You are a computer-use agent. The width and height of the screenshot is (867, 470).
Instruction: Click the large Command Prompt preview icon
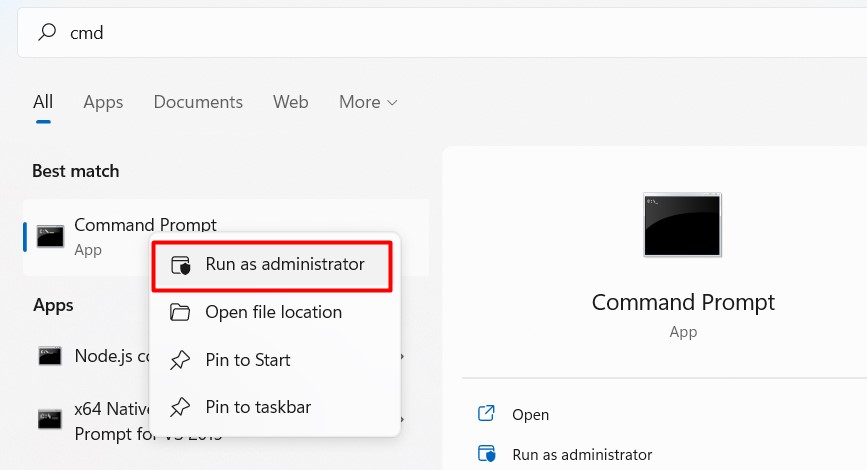[x=683, y=225]
